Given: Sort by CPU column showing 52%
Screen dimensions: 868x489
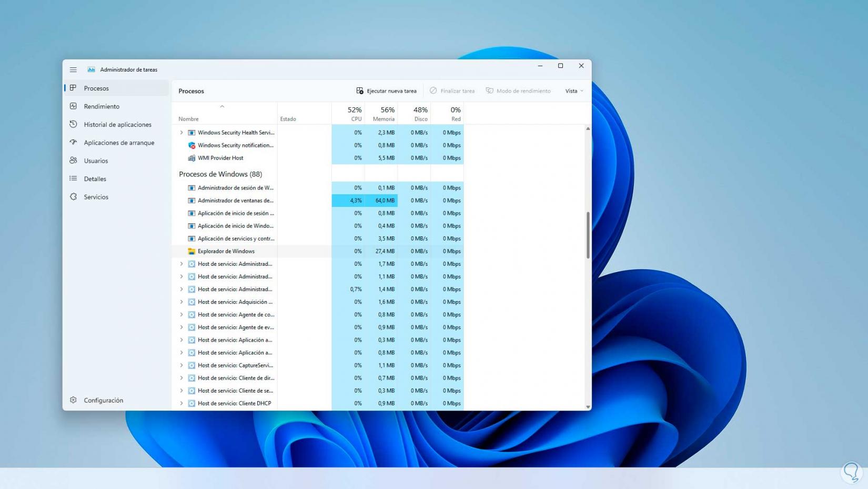Looking at the screenshot, I should click(348, 114).
